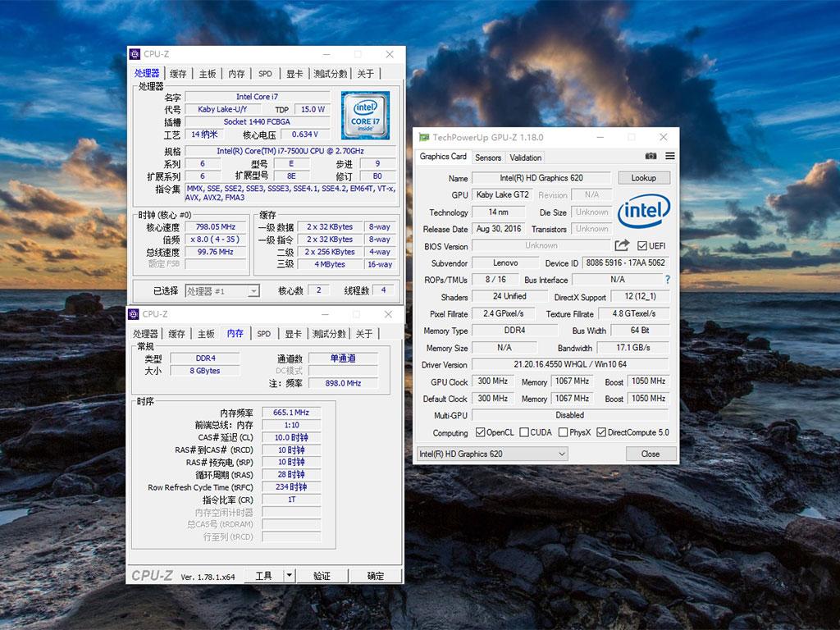Click the 15.0 W TDP value

(x=313, y=109)
